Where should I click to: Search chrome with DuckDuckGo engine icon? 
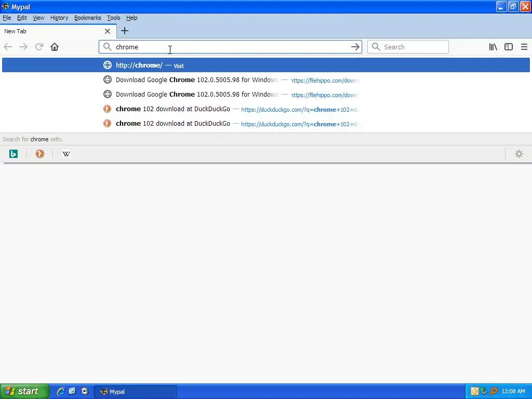coord(39,154)
